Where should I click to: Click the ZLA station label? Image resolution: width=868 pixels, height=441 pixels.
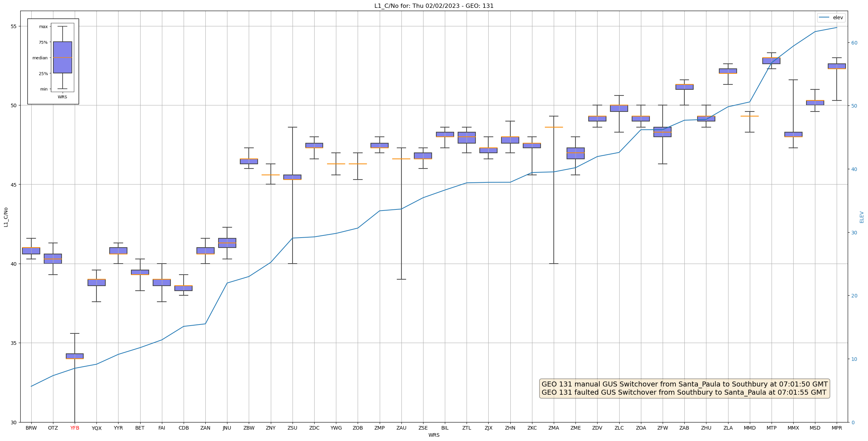click(x=728, y=428)
